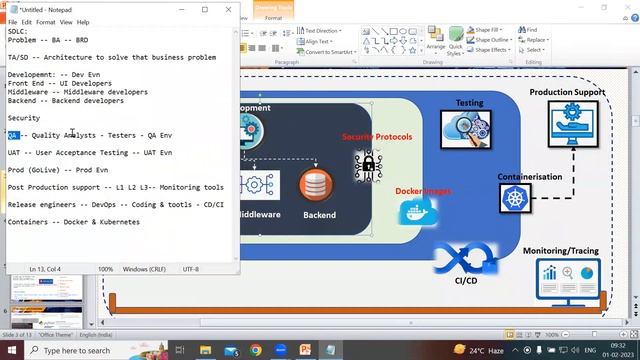The image size is (640, 360).
Task: Fit slide to current window
Action: point(634,335)
